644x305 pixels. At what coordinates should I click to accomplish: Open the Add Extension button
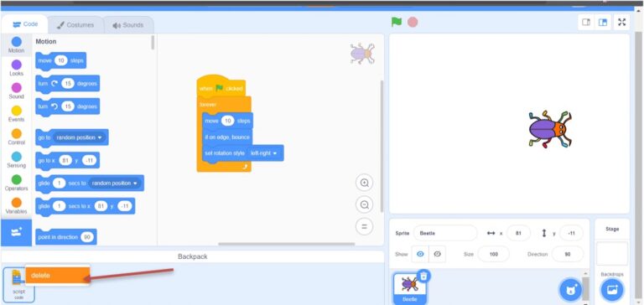coord(17,232)
